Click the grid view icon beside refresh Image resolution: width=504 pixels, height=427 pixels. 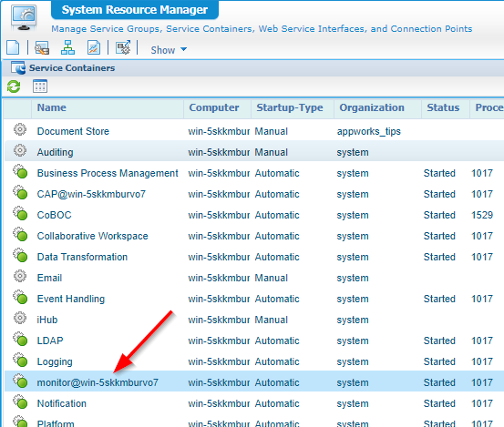tap(40, 86)
